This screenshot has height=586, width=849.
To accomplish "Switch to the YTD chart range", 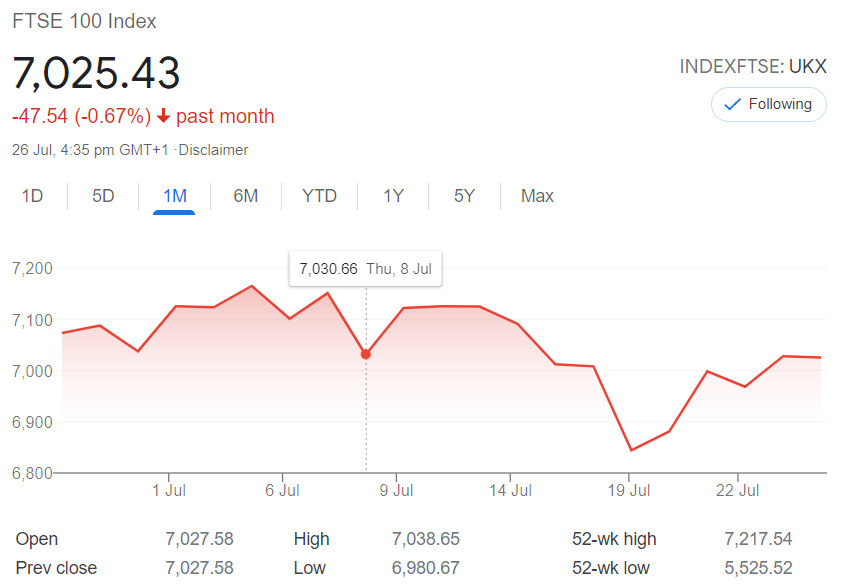I will pyautogui.click(x=319, y=196).
